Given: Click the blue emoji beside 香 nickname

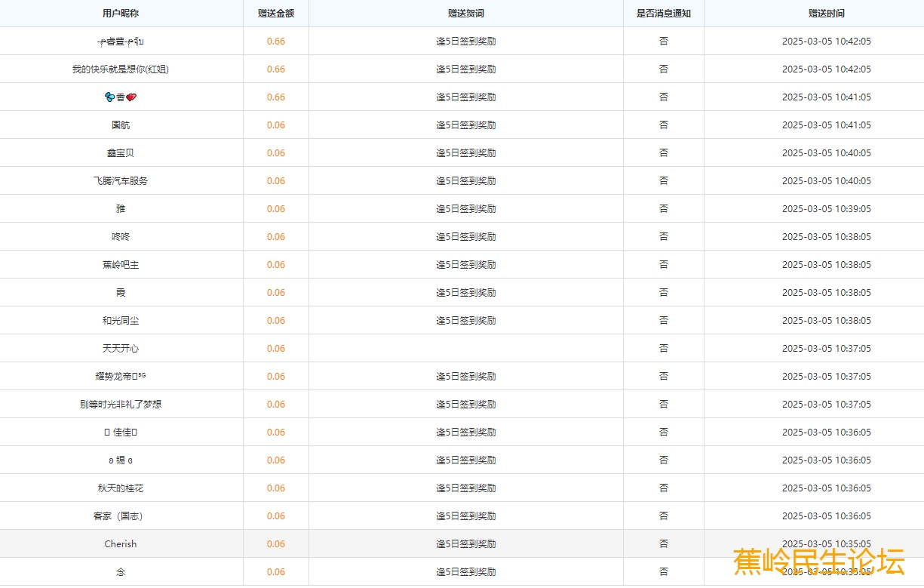Looking at the screenshot, I should point(110,97).
